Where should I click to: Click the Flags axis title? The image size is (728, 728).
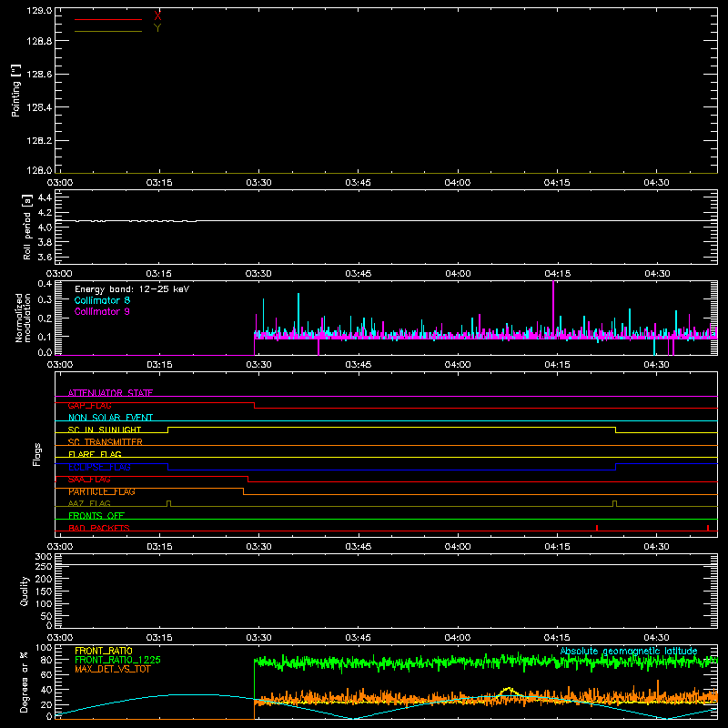(x=36, y=454)
